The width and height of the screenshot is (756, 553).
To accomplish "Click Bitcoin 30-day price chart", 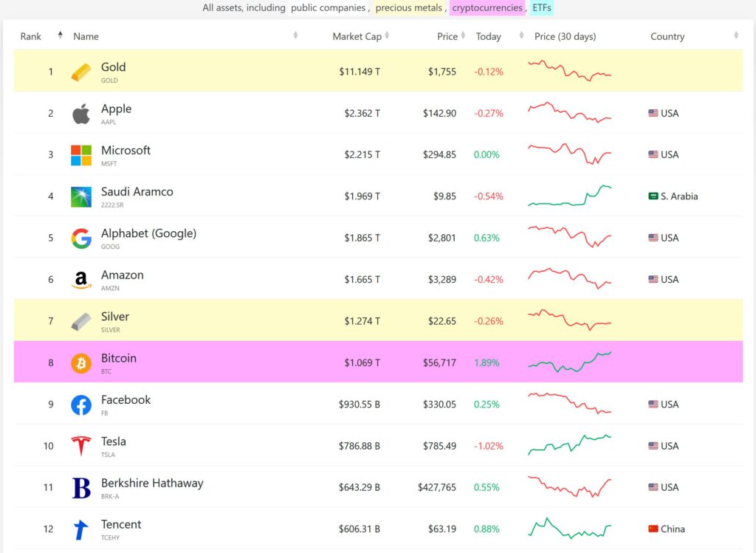I will click(x=569, y=362).
